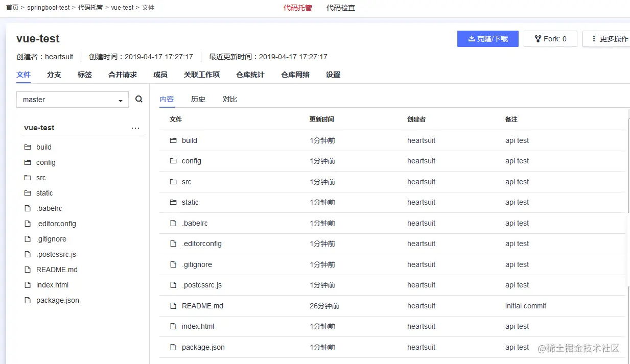This screenshot has height=364, width=630.
Task: Go to 首页 in the breadcrumb
Action: coord(12,8)
